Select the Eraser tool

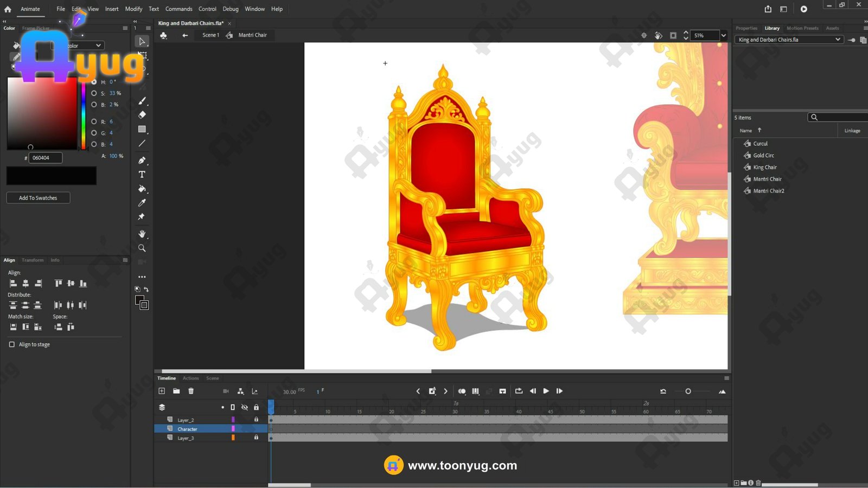142,115
